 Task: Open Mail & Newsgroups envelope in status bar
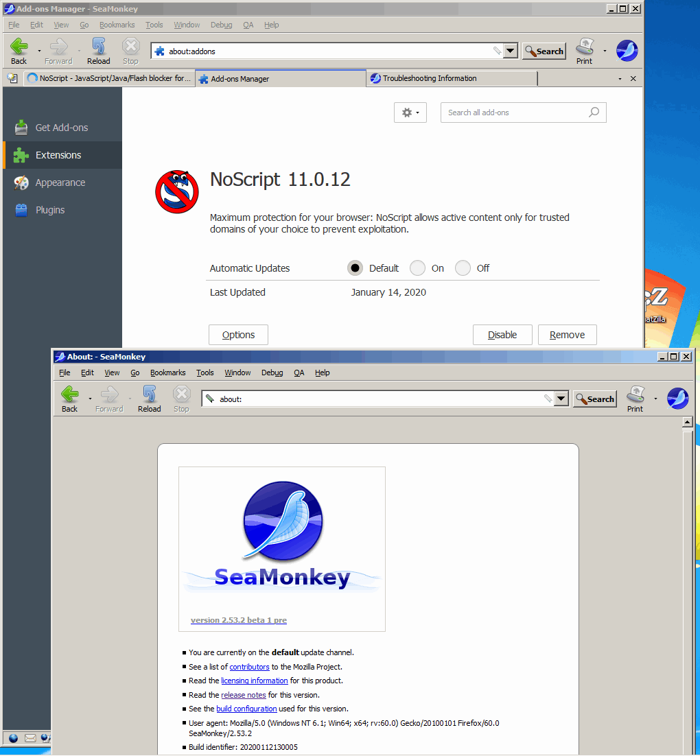(x=30, y=738)
